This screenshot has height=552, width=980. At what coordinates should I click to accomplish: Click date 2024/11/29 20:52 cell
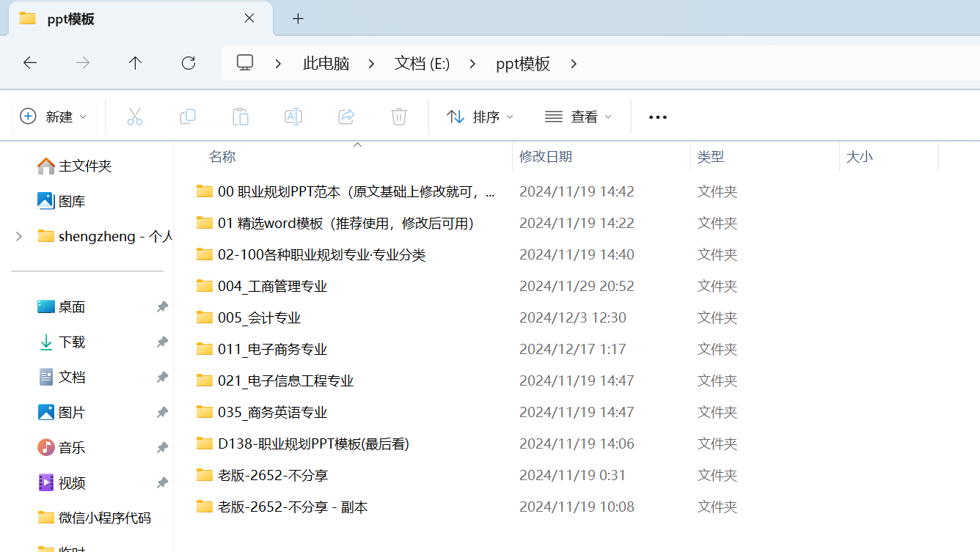point(577,286)
